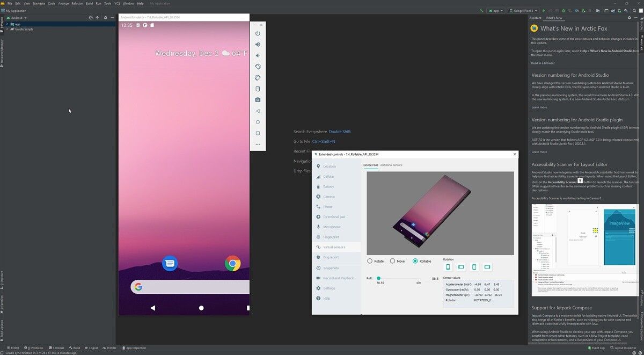Select the Directional pad section

(x=334, y=216)
